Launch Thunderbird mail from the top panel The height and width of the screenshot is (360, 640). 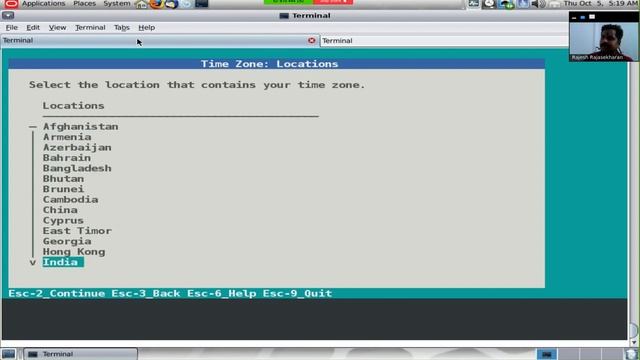click(x=171, y=4)
